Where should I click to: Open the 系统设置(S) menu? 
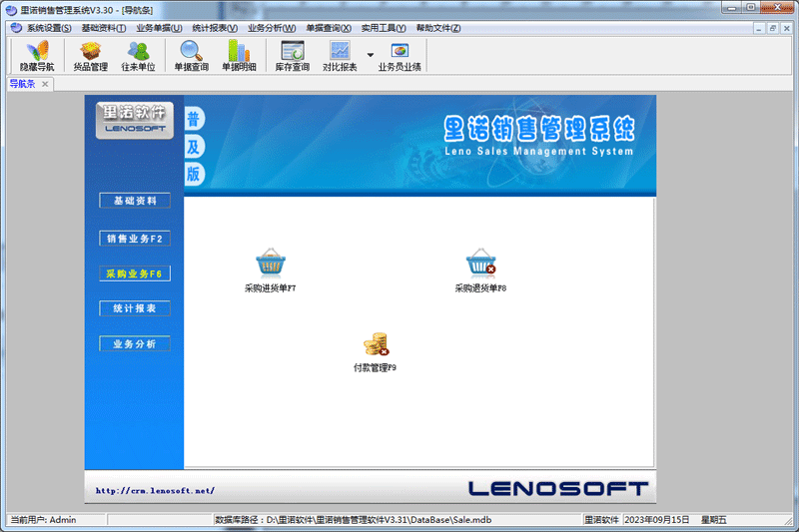click(x=49, y=28)
